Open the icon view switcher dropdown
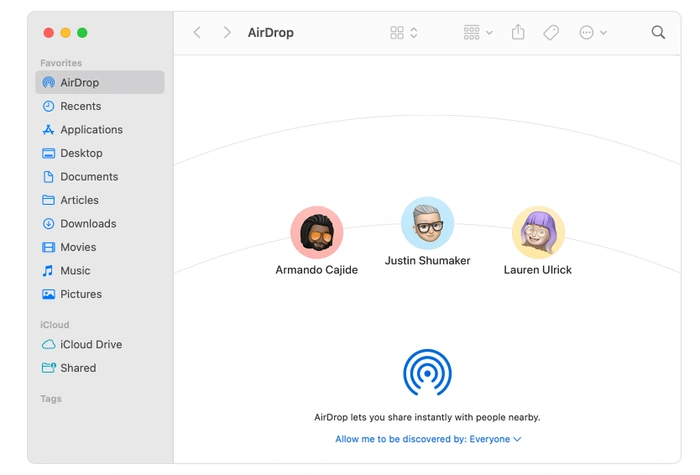 (404, 32)
